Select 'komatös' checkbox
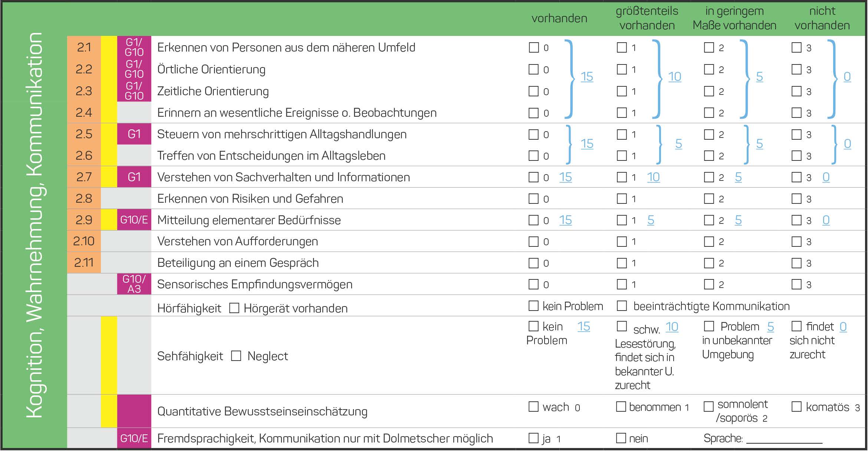This screenshot has width=868, height=451. coord(796,407)
